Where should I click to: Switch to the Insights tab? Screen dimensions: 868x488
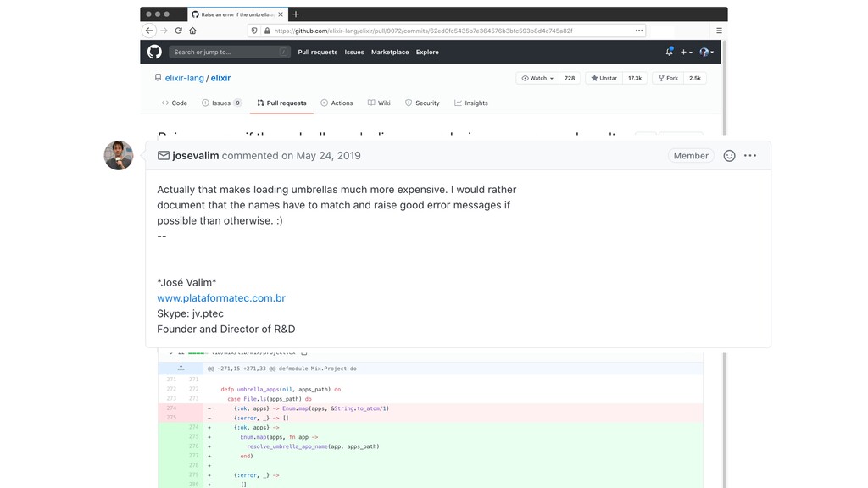471,103
